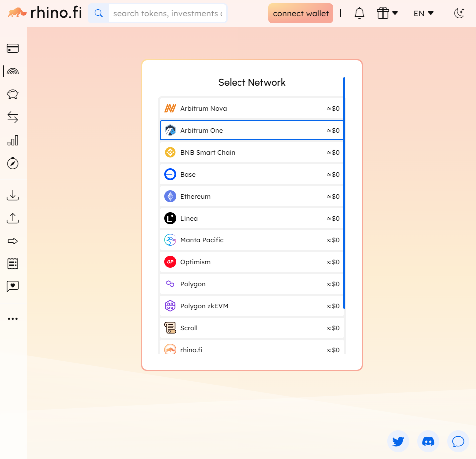Click the ≈$0 balance for Polygon

point(333,284)
